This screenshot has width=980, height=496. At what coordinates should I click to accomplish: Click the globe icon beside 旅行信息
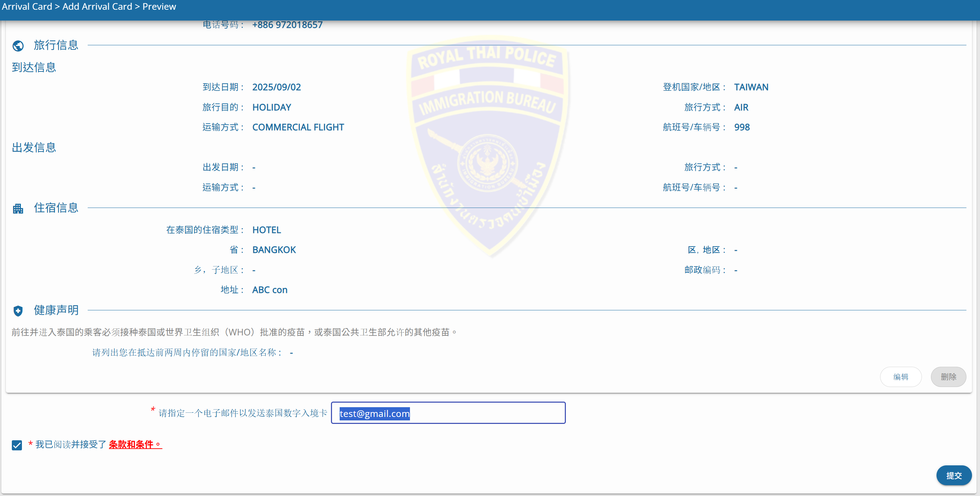click(18, 46)
